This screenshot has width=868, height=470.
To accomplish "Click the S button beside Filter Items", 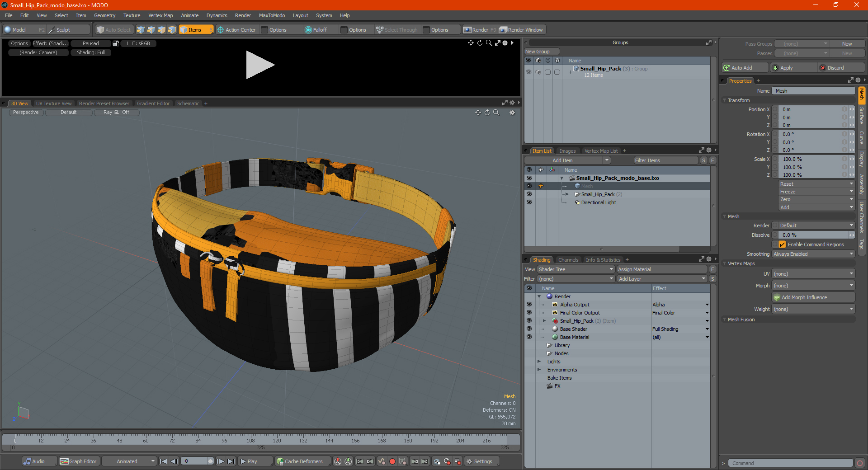I will click(704, 160).
